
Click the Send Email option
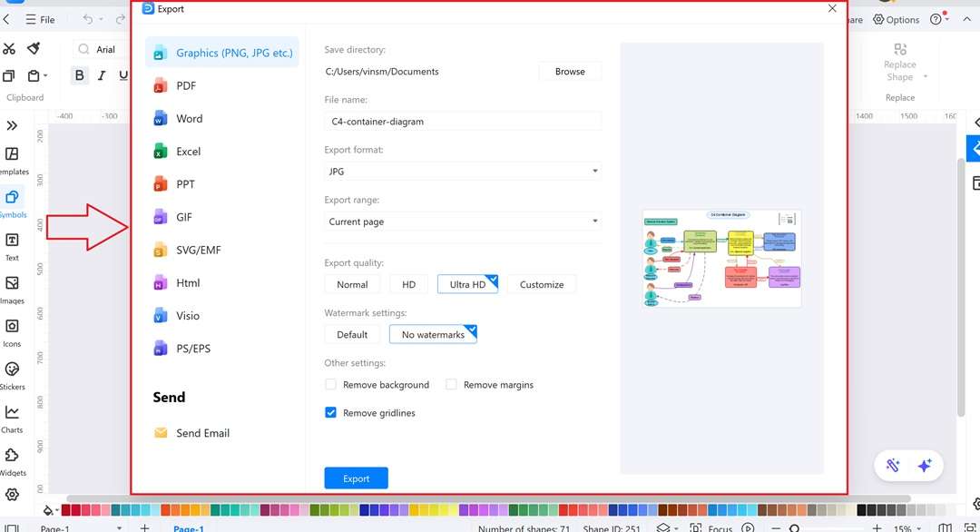point(201,433)
